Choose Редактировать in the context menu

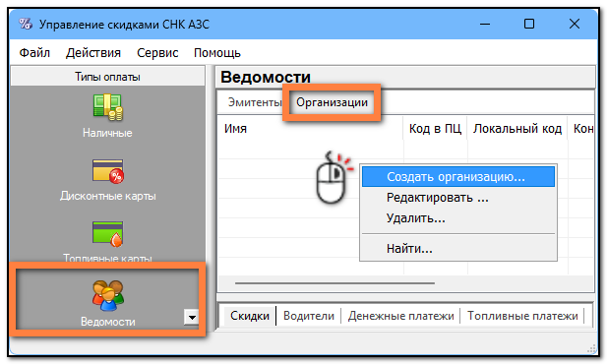[x=458, y=198]
